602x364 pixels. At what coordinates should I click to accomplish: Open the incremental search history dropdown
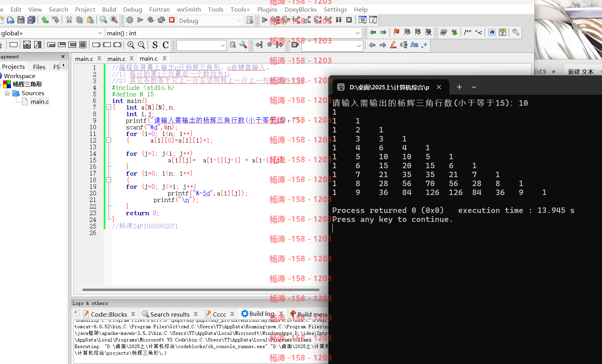[359, 46]
